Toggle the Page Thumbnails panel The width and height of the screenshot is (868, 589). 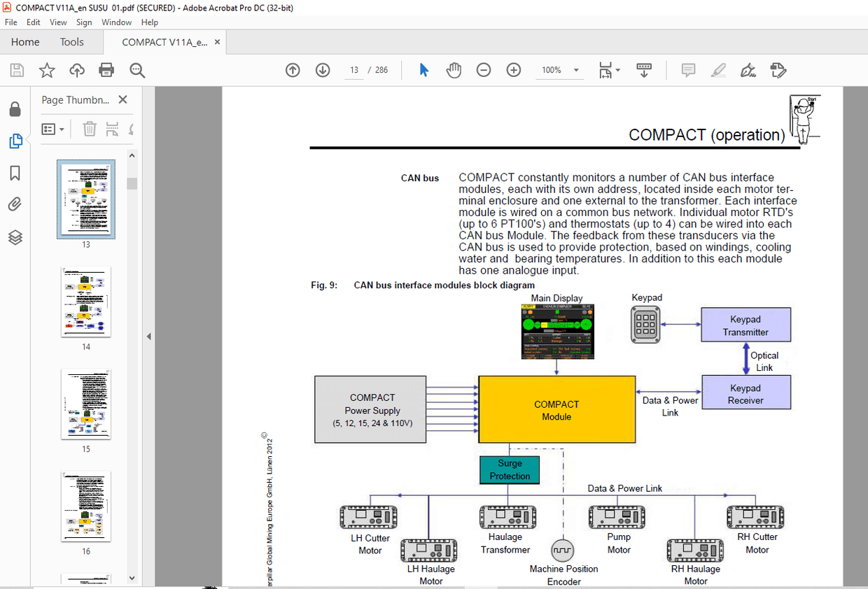click(15, 141)
